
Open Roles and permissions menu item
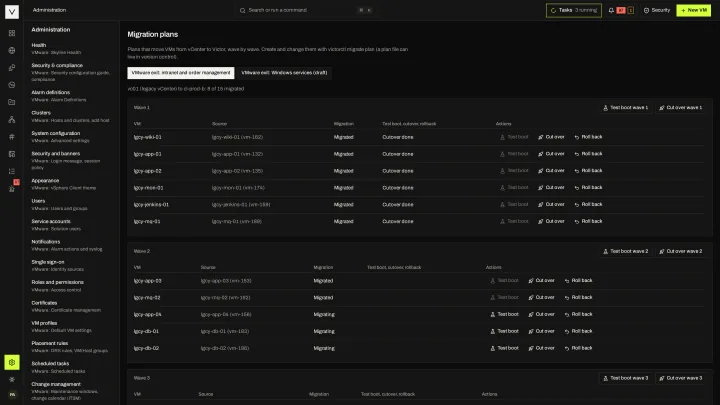coord(71,286)
